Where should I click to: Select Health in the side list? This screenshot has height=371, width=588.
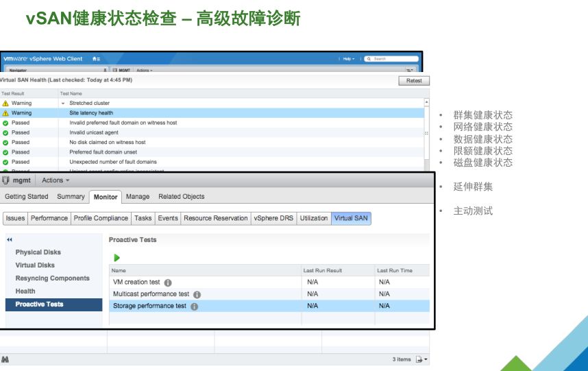point(25,291)
